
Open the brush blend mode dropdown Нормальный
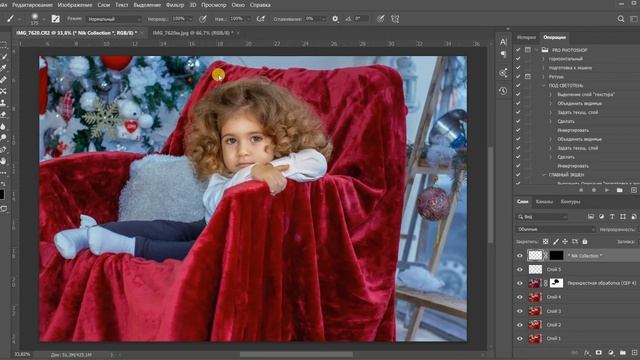[x=113, y=19]
